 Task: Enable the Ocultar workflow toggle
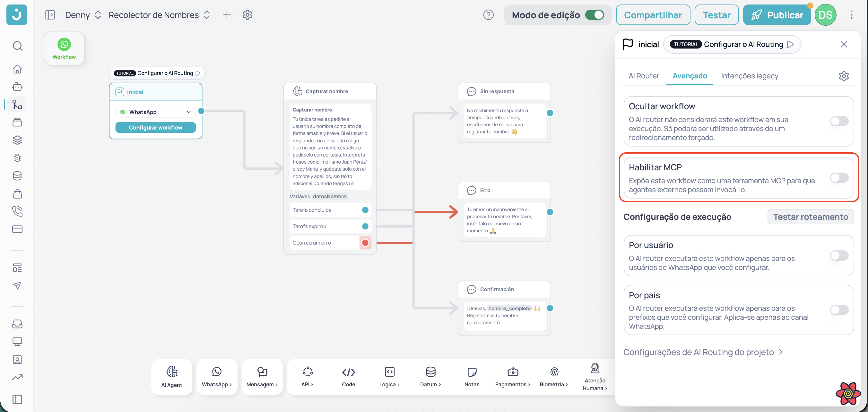[x=839, y=121]
